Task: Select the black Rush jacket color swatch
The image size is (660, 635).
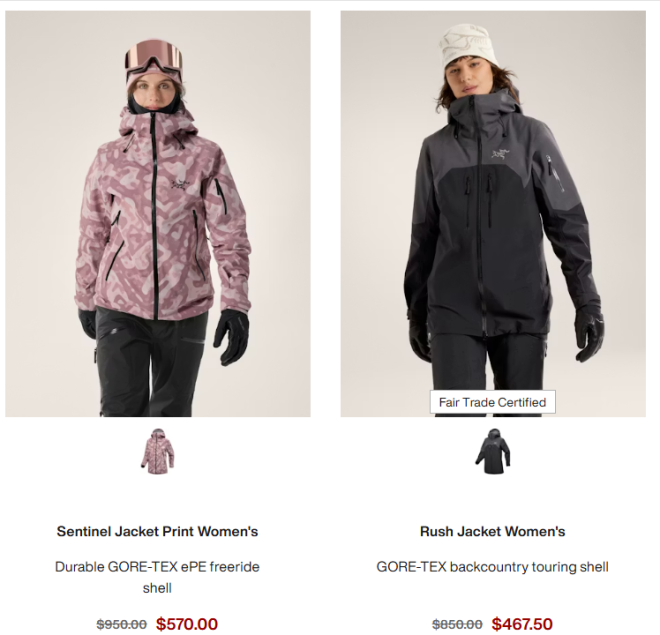Action: click(493, 452)
